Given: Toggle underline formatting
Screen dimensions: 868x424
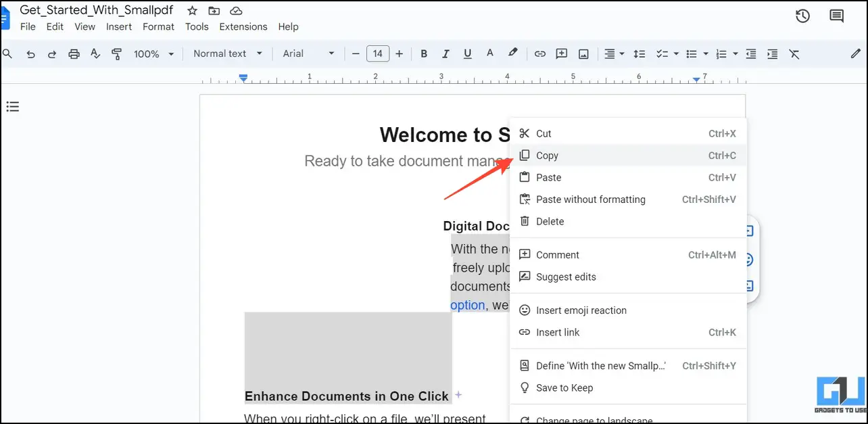Looking at the screenshot, I should point(468,54).
